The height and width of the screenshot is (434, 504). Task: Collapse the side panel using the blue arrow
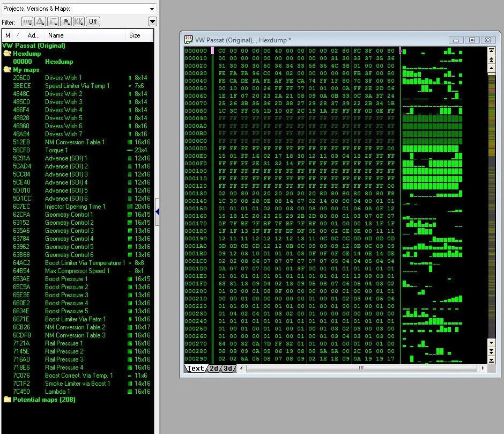pyautogui.click(x=157, y=211)
